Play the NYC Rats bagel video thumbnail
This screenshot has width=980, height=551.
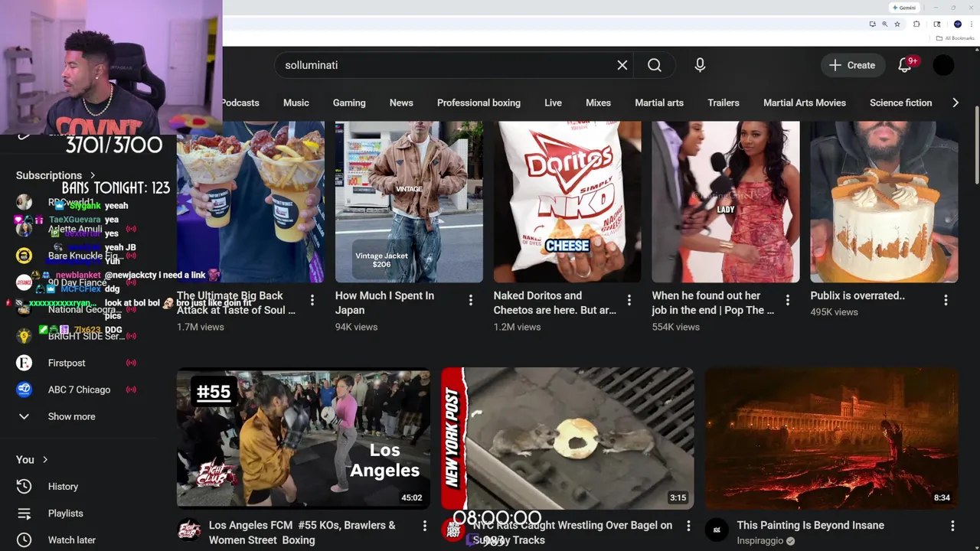coord(567,438)
